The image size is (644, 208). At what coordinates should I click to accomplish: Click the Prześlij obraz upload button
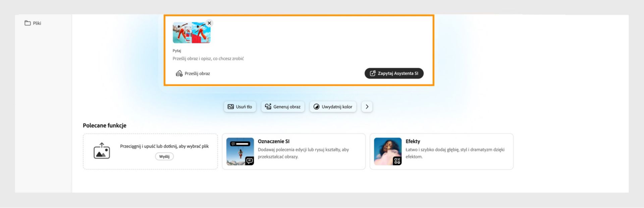pyautogui.click(x=193, y=73)
